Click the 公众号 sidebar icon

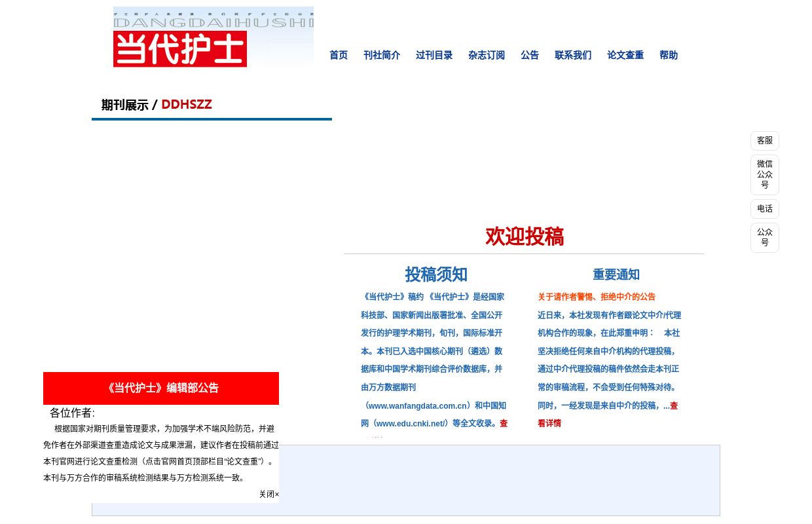764,237
